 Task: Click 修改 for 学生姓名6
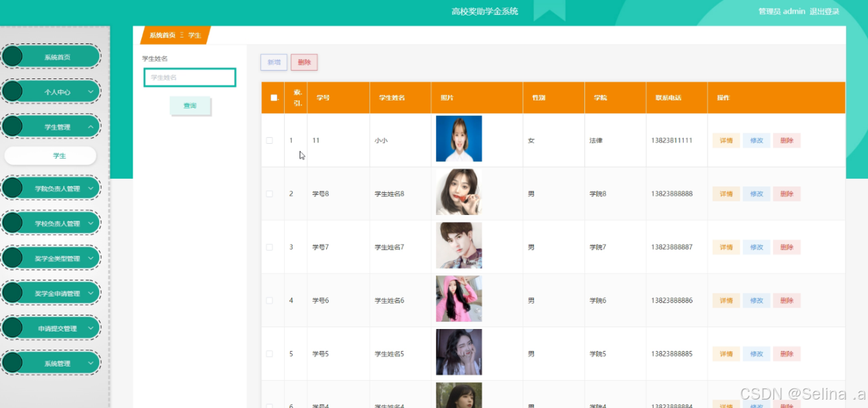[x=757, y=300]
